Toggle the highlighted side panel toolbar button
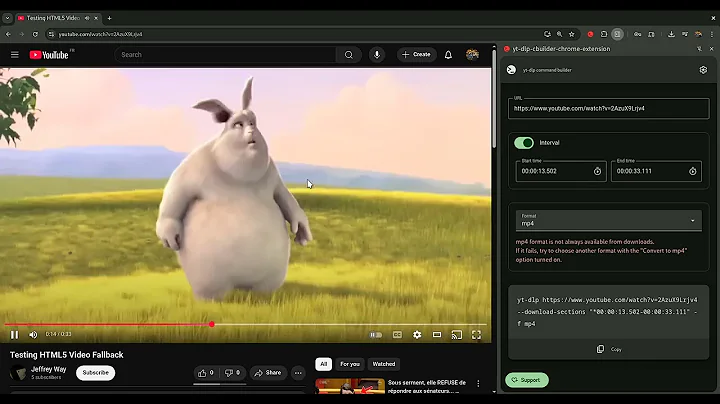The image size is (720, 404). (618, 34)
